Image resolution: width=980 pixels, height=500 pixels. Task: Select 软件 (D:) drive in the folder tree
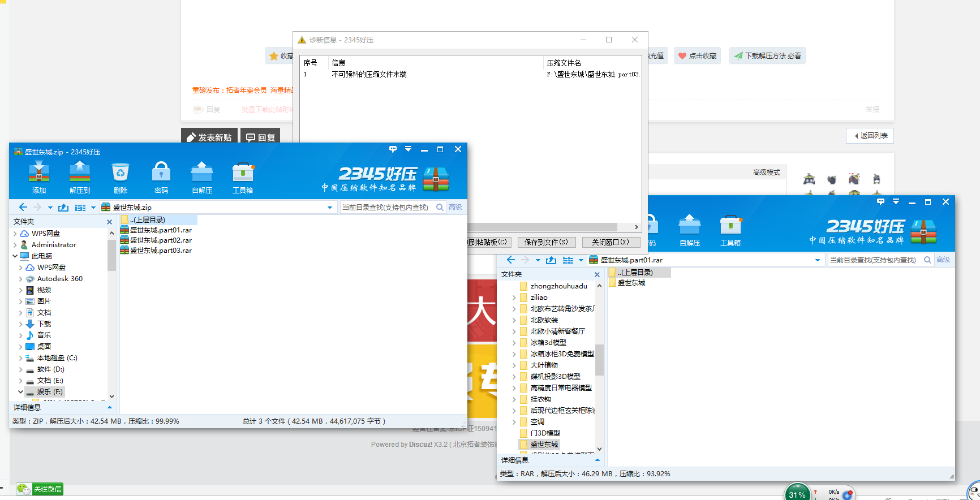coord(50,369)
